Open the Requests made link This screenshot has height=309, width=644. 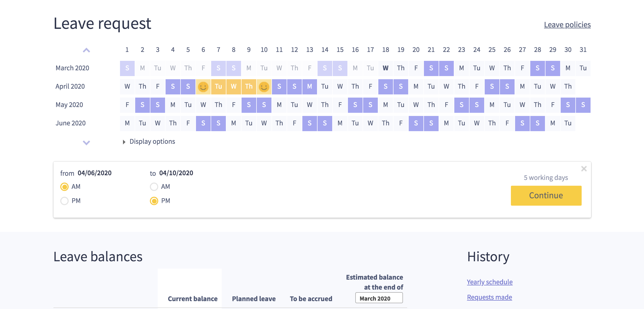[489, 297]
